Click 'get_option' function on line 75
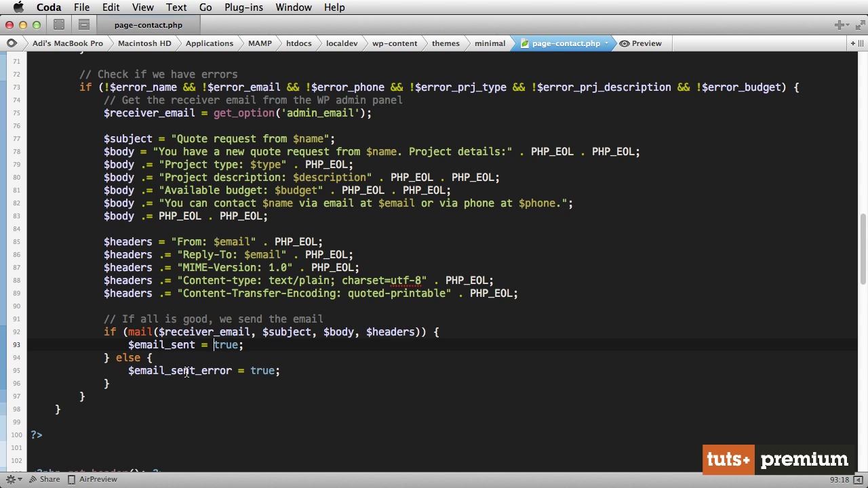The width and height of the screenshot is (868, 488). tap(244, 113)
